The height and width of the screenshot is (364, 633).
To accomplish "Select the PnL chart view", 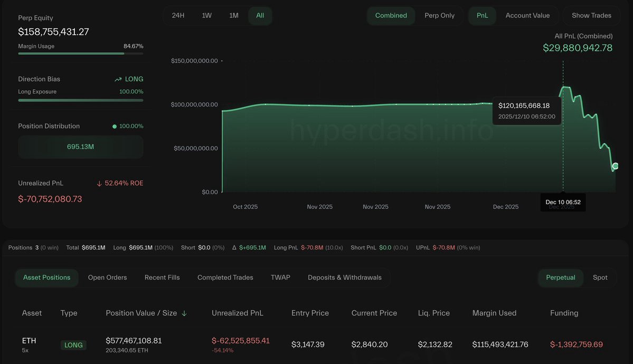I will pyautogui.click(x=482, y=16).
